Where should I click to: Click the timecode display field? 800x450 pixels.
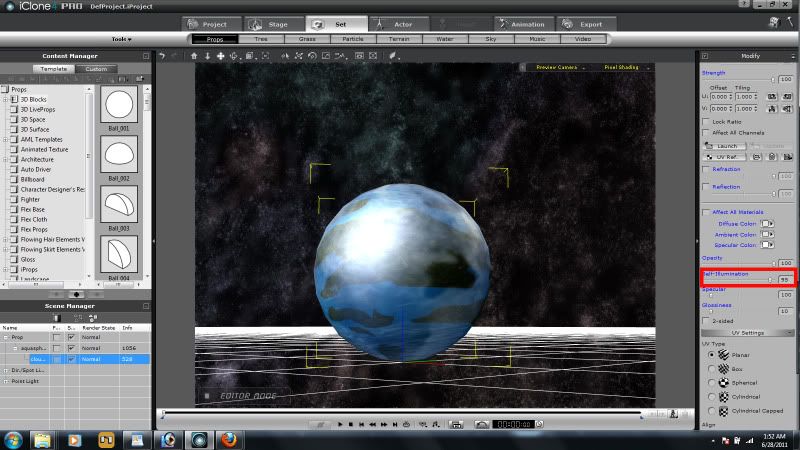pos(513,424)
